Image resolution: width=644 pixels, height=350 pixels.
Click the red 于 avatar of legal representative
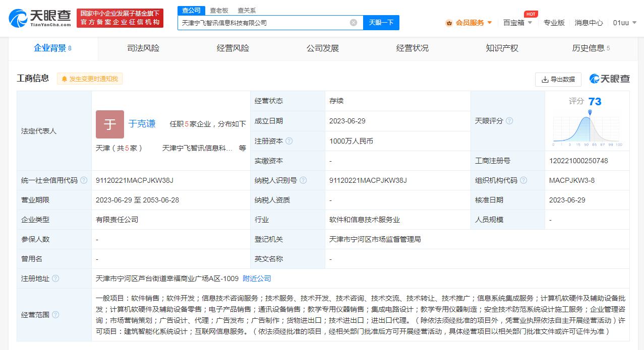tap(110, 124)
